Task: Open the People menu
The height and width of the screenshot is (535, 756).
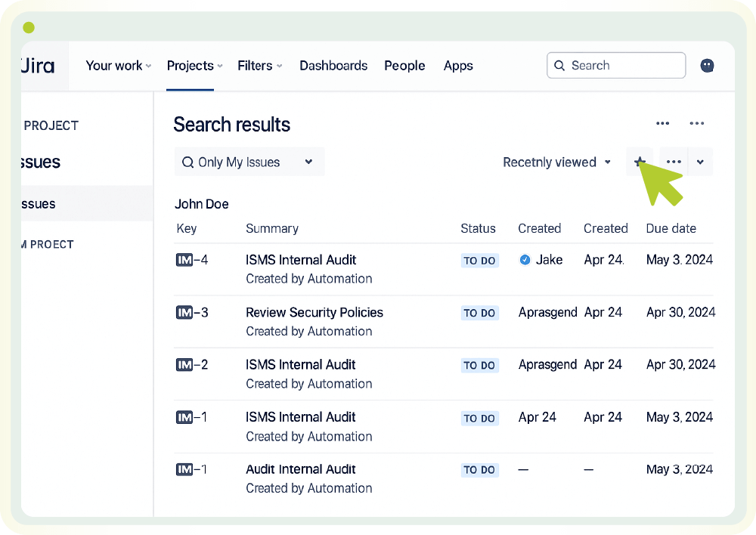Action: coord(404,66)
